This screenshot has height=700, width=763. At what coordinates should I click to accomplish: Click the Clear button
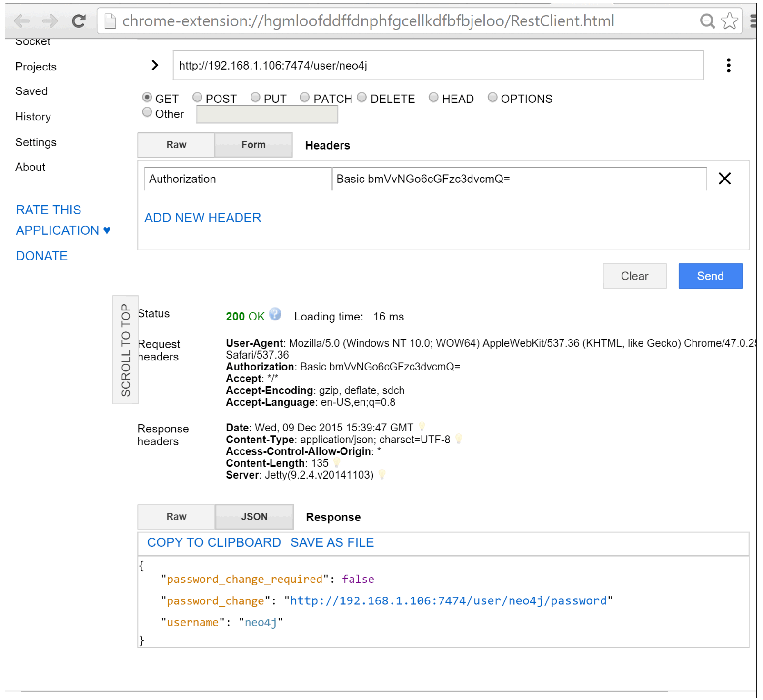[634, 276]
